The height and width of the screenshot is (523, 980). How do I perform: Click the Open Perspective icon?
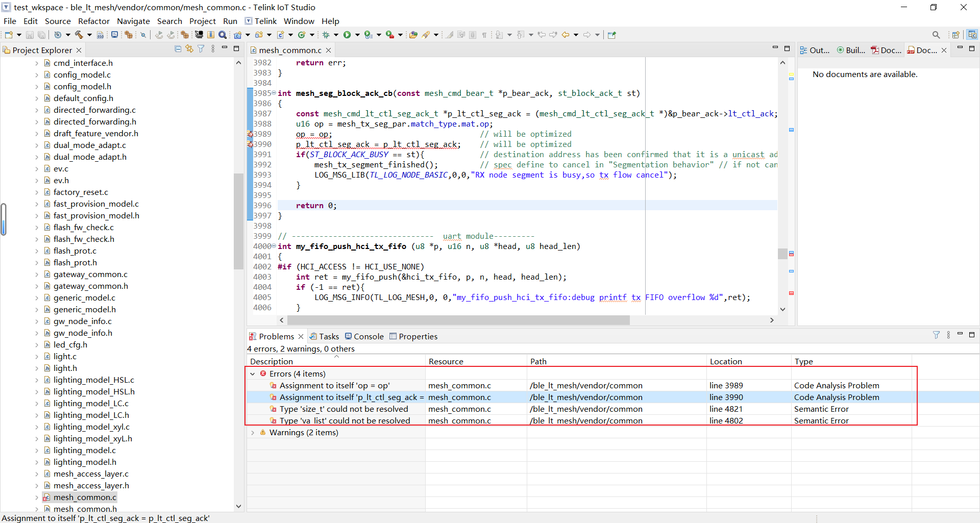[x=955, y=35]
